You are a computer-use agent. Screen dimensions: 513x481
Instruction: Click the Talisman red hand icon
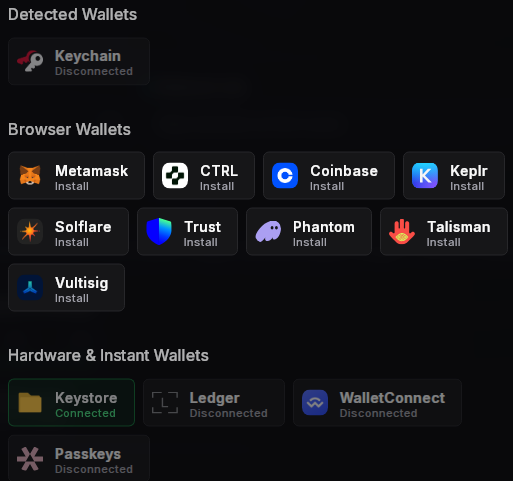402,231
